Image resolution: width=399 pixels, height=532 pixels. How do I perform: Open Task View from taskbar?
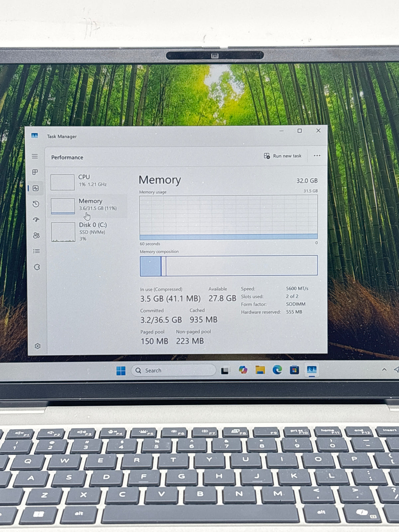[225, 370]
